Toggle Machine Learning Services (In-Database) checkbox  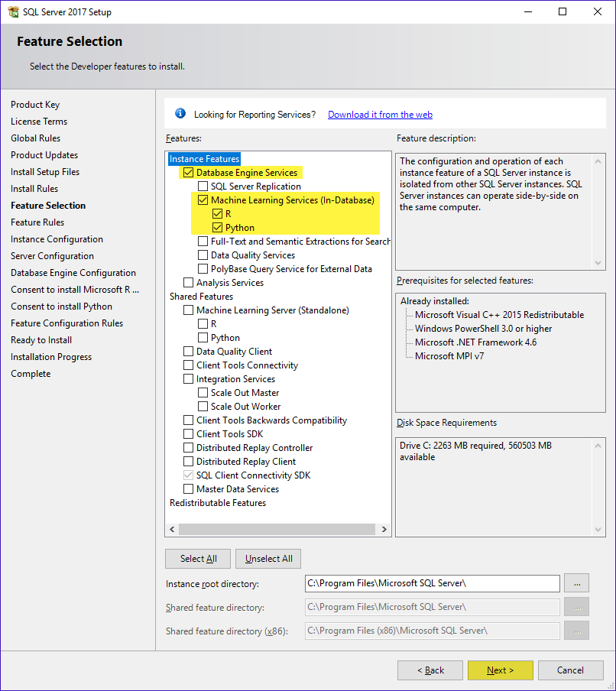[203, 200]
